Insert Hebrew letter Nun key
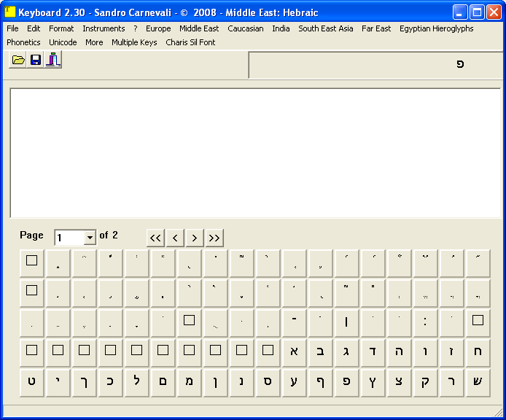 (242, 383)
